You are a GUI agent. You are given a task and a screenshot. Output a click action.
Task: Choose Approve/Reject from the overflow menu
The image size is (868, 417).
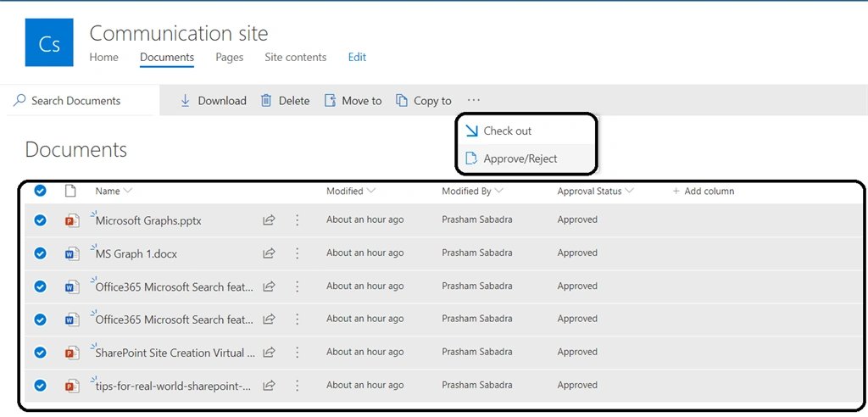526,158
